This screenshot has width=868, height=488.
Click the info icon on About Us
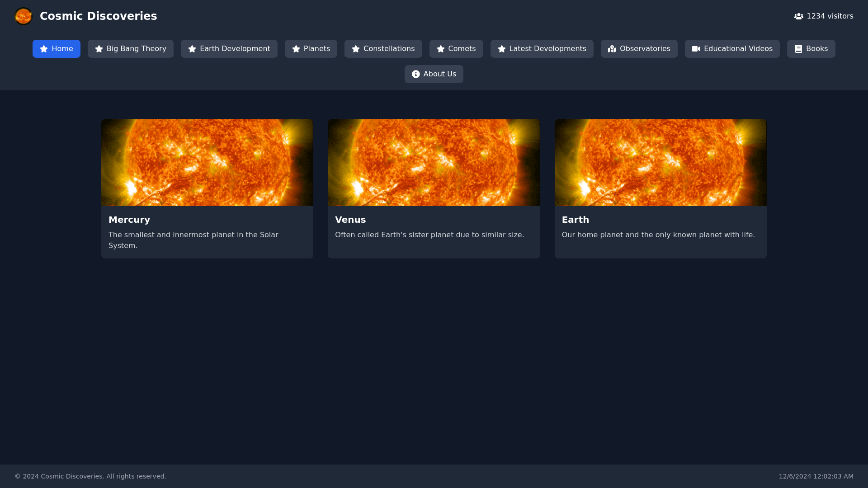[415, 74]
